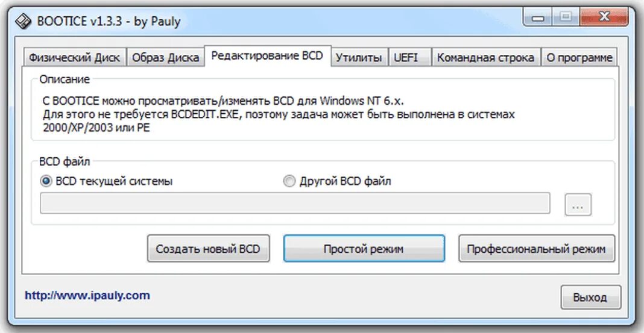Screen dimensions: 644x333
Task: Choose Другой BCD файл radio option
Action: (x=337, y=181)
